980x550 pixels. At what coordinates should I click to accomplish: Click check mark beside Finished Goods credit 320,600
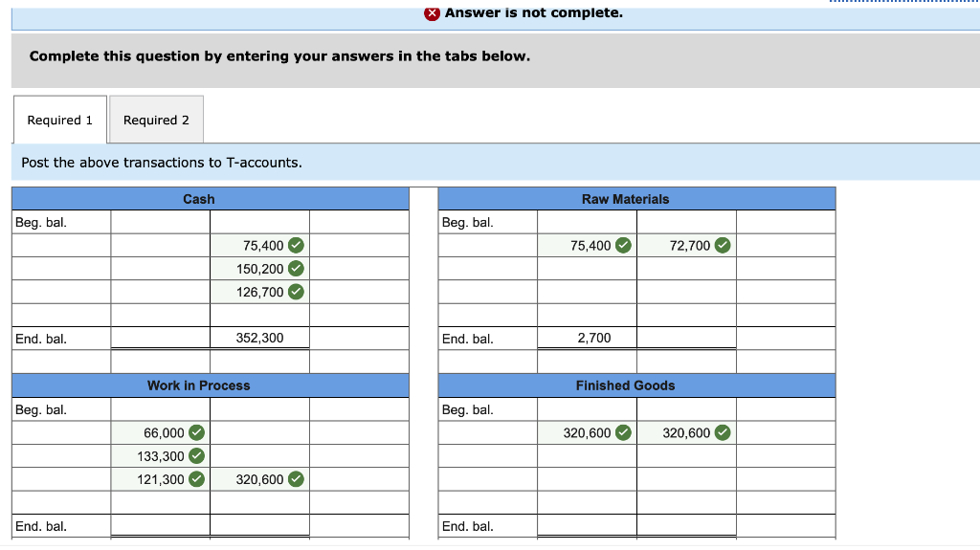point(723,432)
